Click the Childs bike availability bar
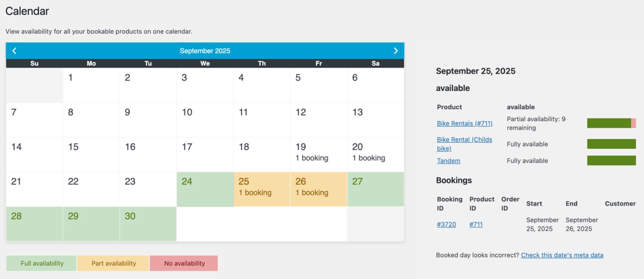 pyautogui.click(x=611, y=144)
